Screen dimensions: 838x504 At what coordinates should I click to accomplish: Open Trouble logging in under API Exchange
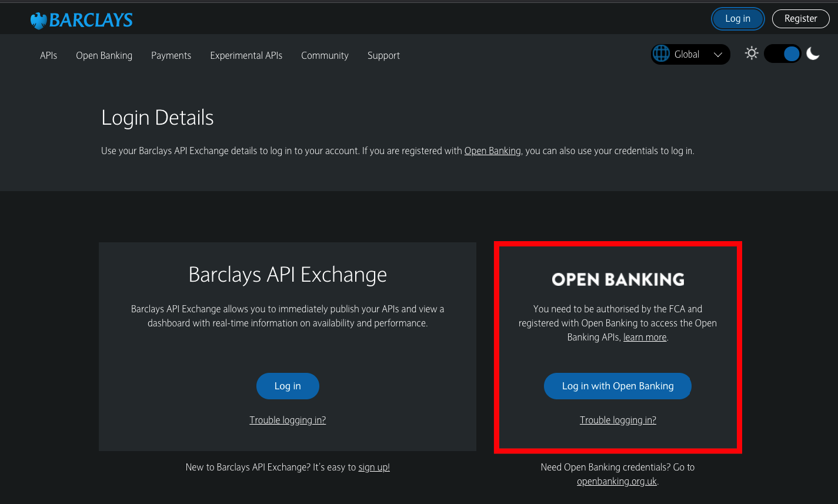tap(288, 420)
